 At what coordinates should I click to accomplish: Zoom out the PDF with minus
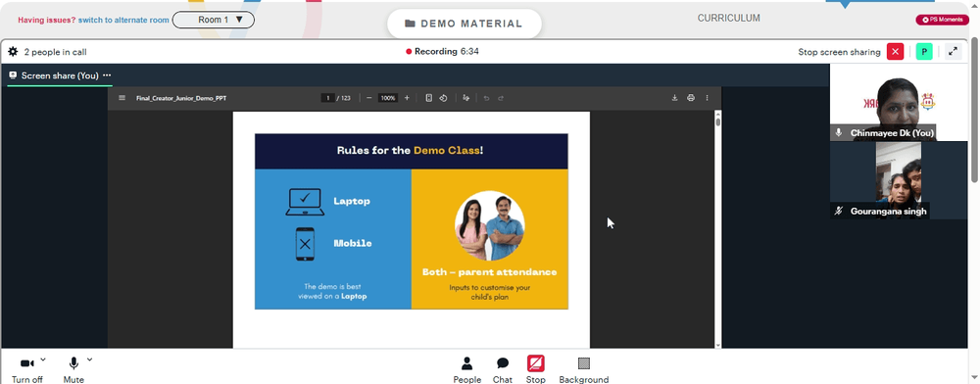[369, 98]
